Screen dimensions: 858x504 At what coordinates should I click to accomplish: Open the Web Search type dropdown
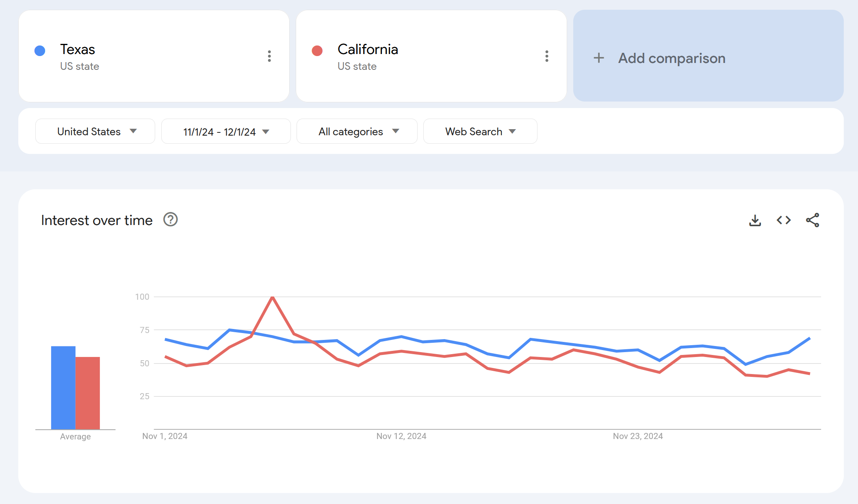coord(480,131)
